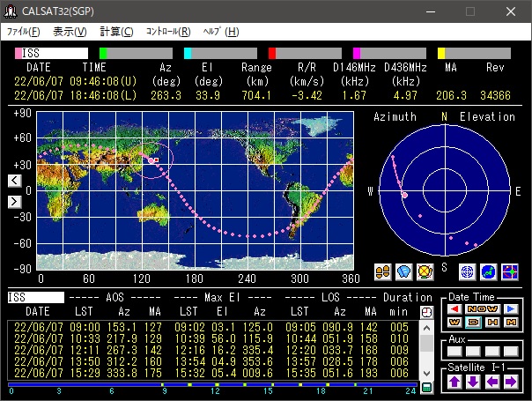Screen dimensions: 532x401
Task: Toggle the W week step unit
Action: click(455, 321)
